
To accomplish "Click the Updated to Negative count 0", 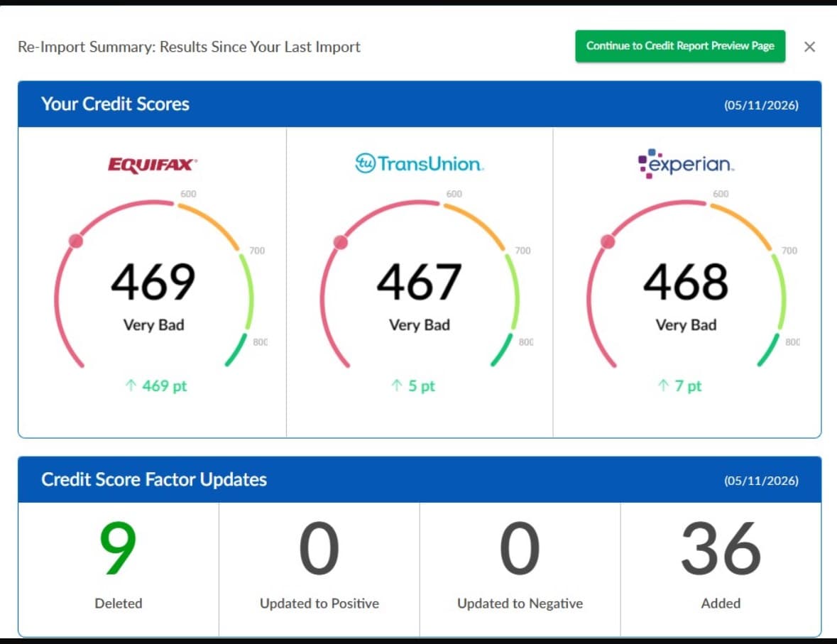I will point(520,548).
